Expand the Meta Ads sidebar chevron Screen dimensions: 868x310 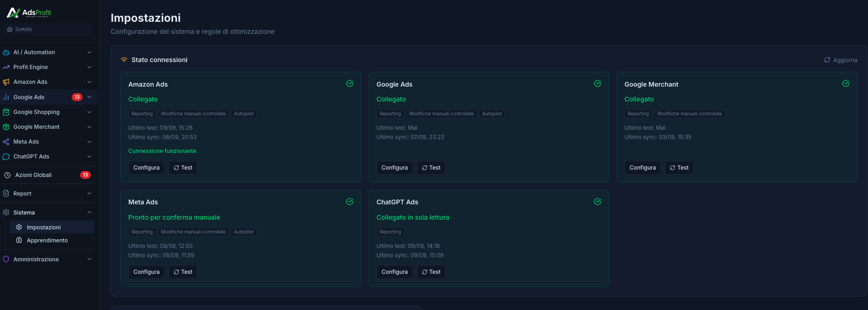pos(89,142)
